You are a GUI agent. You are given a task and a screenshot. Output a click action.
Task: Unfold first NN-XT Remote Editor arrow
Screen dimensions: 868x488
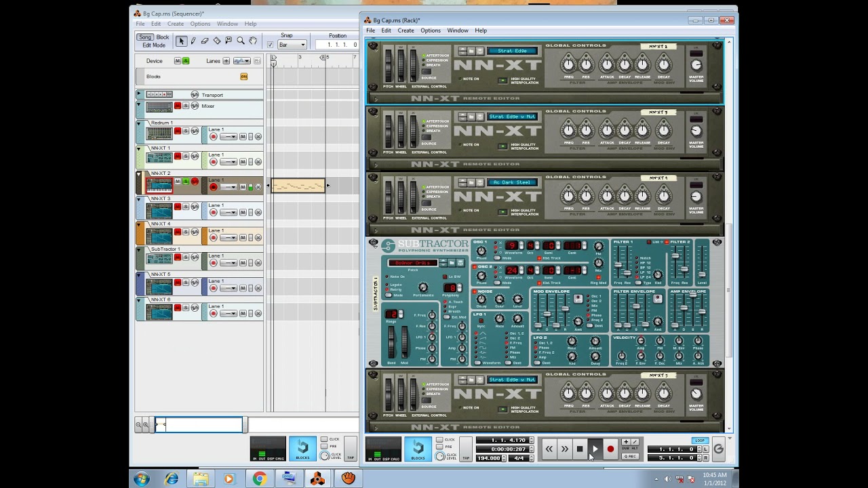(x=376, y=99)
